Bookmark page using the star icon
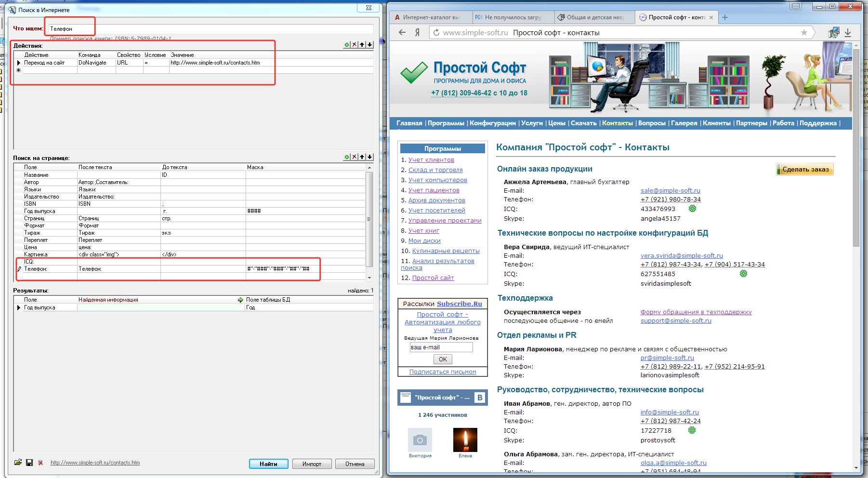The width and height of the screenshot is (868, 478). pos(804,33)
